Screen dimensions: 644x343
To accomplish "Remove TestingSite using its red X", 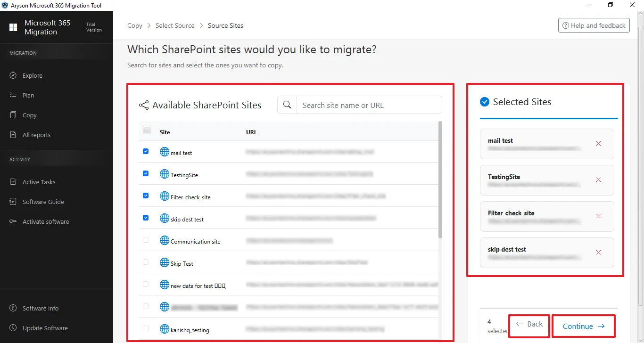I will click(598, 180).
